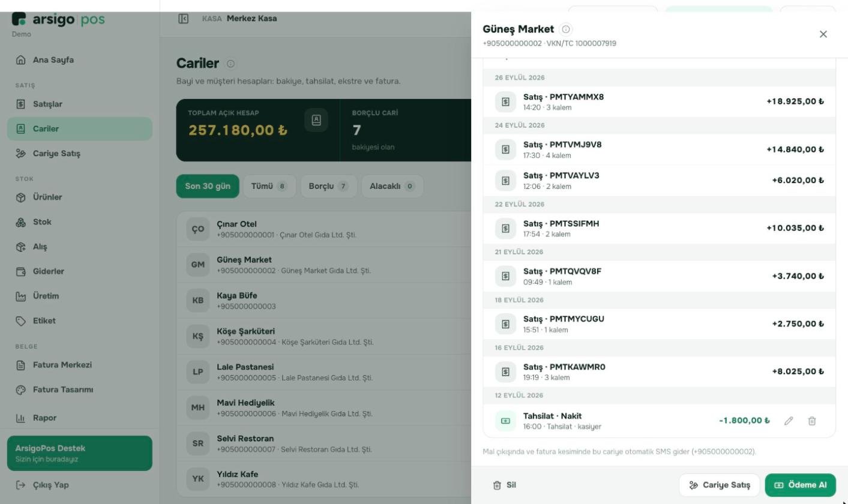Click Çıkış Yap to log out
The width and height of the screenshot is (848, 504).
click(x=80, y=485)
